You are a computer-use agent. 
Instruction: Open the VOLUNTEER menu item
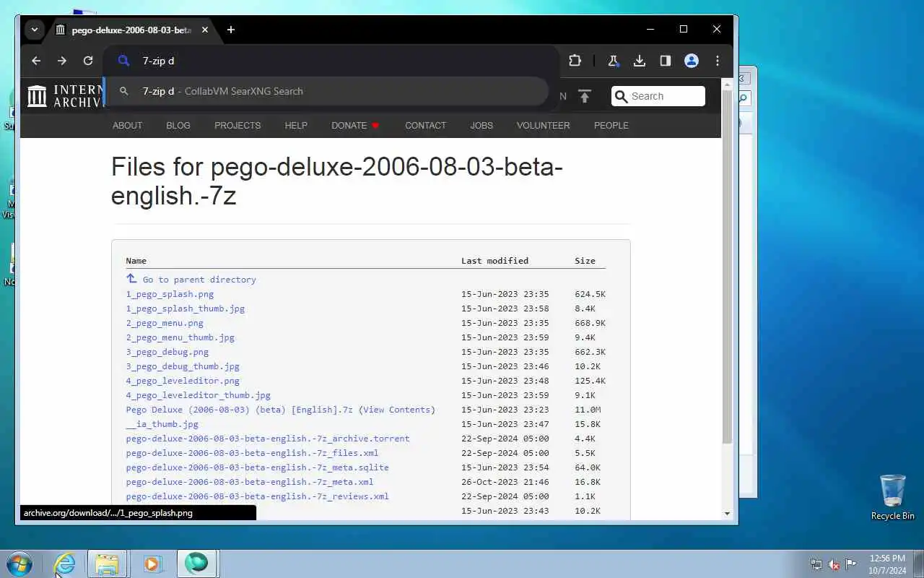pos(543,126)
